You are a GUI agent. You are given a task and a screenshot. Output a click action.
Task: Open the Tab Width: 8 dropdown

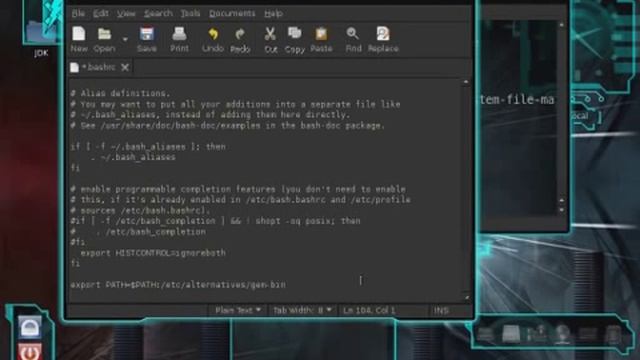pos(302,310)
